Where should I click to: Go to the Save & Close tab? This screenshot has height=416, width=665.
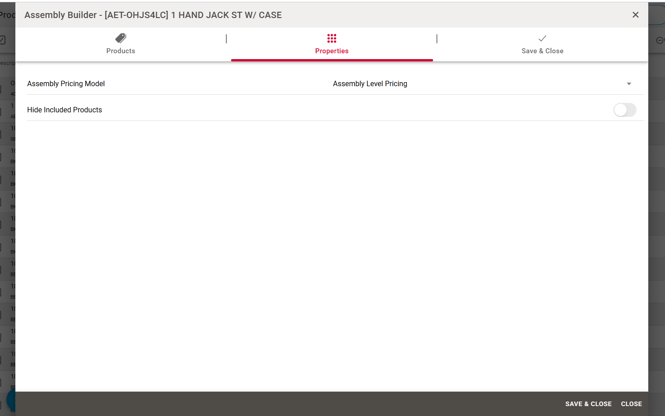point(542,51)
